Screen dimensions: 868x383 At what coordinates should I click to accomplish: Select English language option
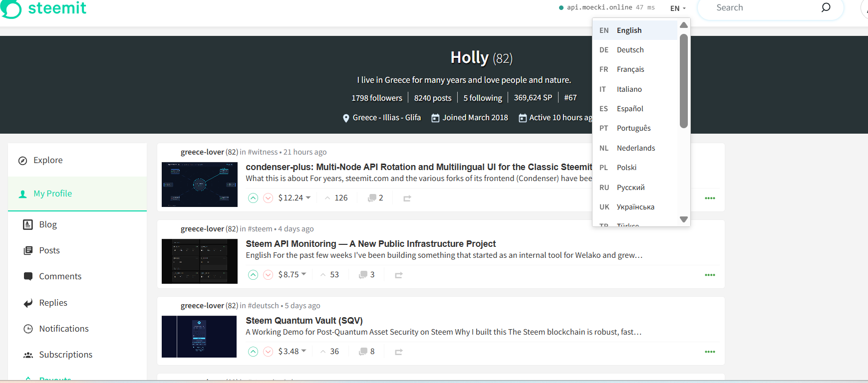[x=635, y=30]
